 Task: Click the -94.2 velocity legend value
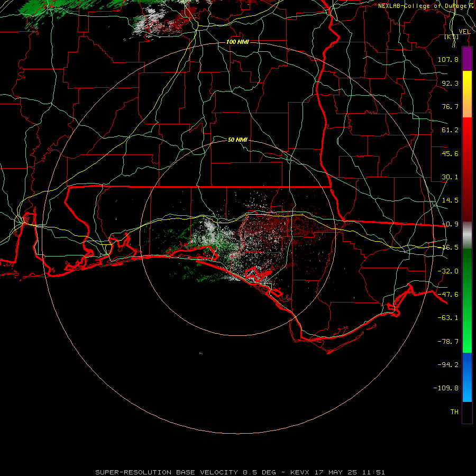pyautogui.click(x=448, y=365)
